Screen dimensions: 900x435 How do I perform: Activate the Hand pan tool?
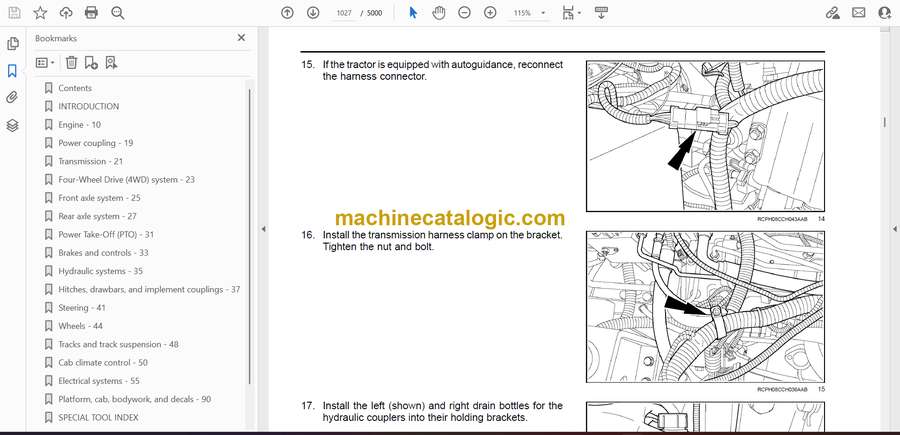439,13
